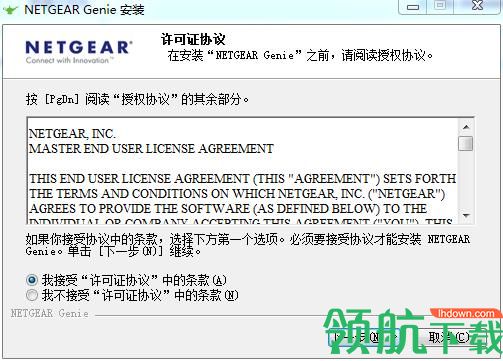Click the scroll down arrow of license text

(x=466, y=215)
